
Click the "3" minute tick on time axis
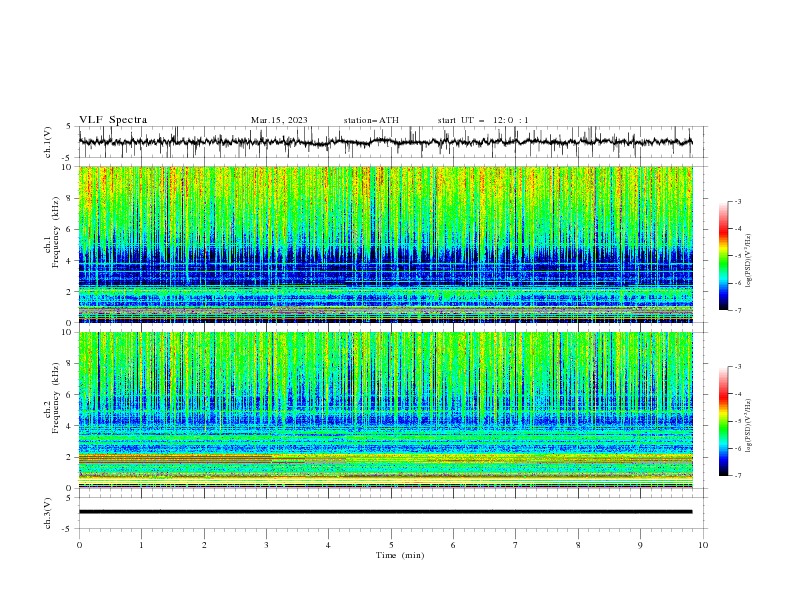[x=266, y=545]
